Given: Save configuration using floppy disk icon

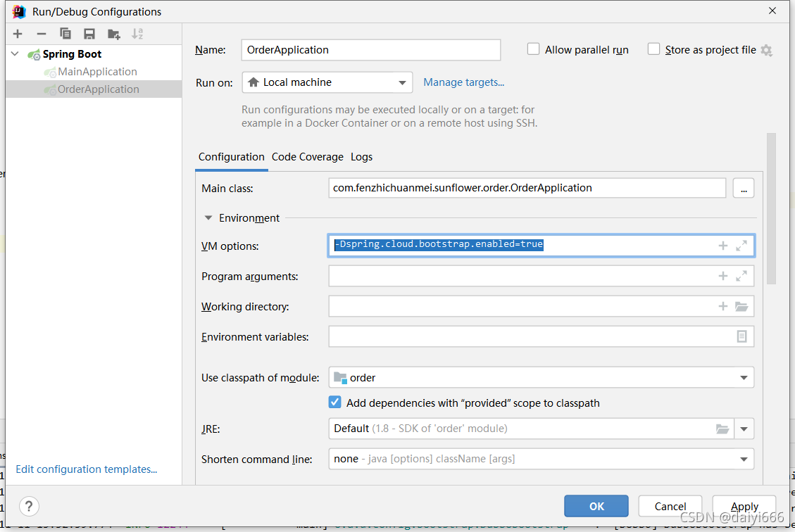Looking at the screenshot, I should 89,34.
